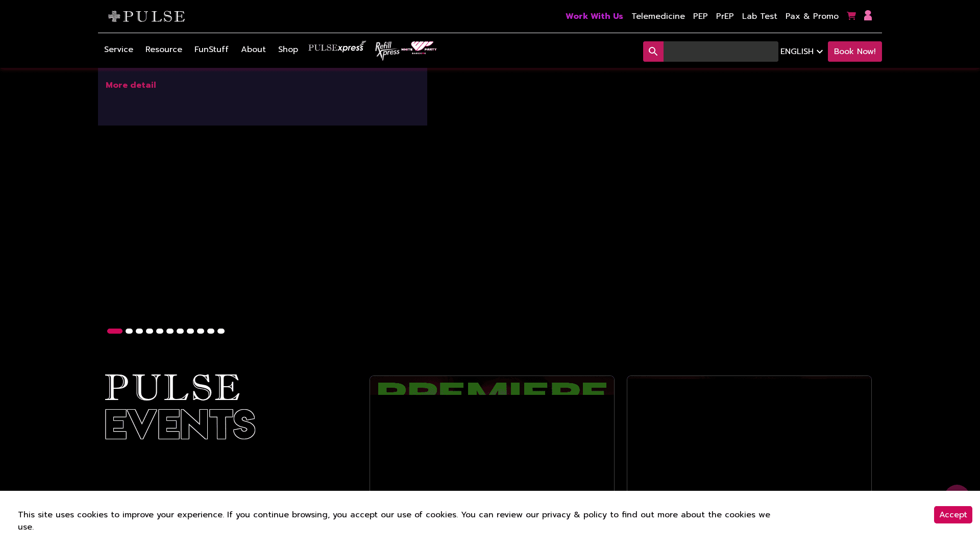Screen dimensions: 980x551
Task: Open the Refill Xpress logo link
Action: (x=387, y=51)
